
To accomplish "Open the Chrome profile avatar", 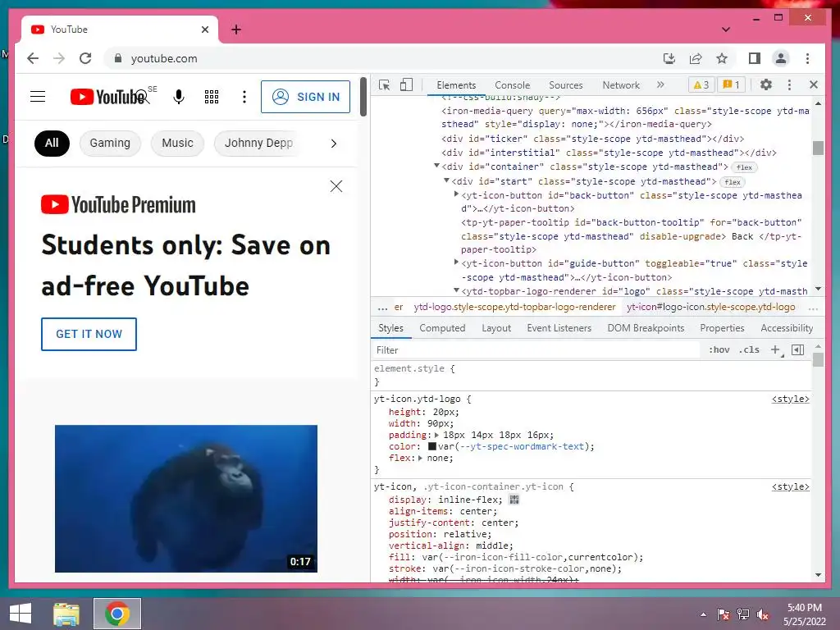I will tap(781, 58).
